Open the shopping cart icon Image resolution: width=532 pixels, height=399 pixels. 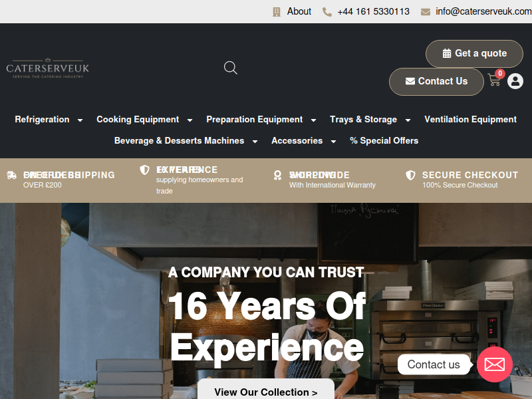494,80
